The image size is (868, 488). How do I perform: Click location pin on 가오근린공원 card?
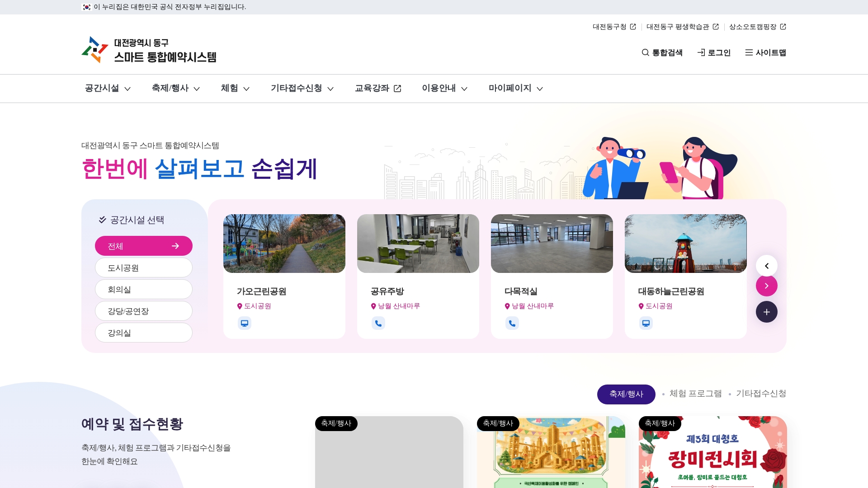click(240, 306)
